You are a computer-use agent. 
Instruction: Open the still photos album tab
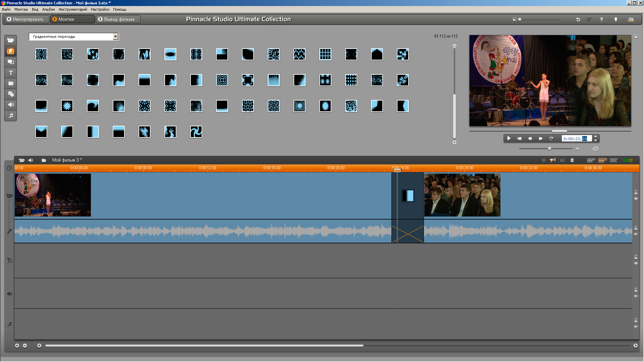(11, 83)
